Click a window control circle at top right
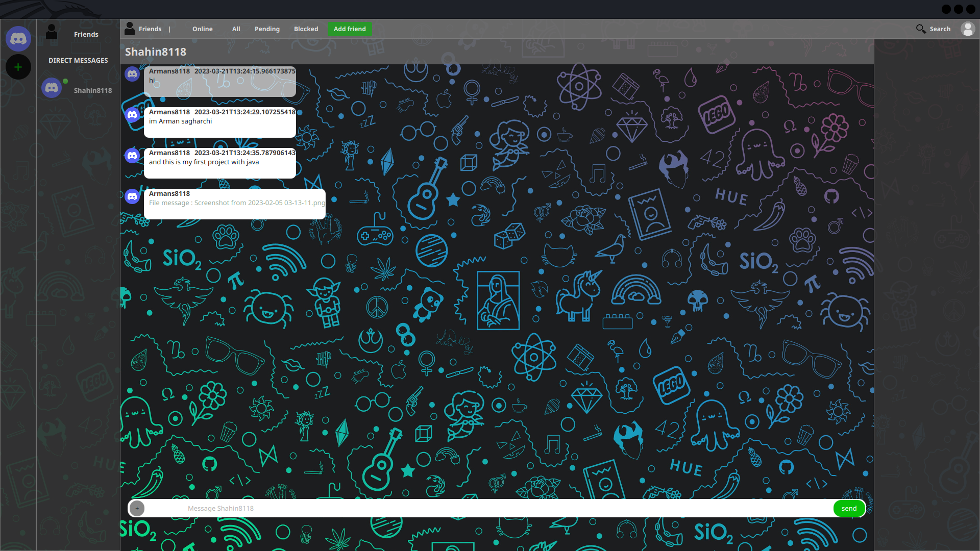The width and height of the screenshot is (980, 551). pyautogui.click(x=958, y=9)
